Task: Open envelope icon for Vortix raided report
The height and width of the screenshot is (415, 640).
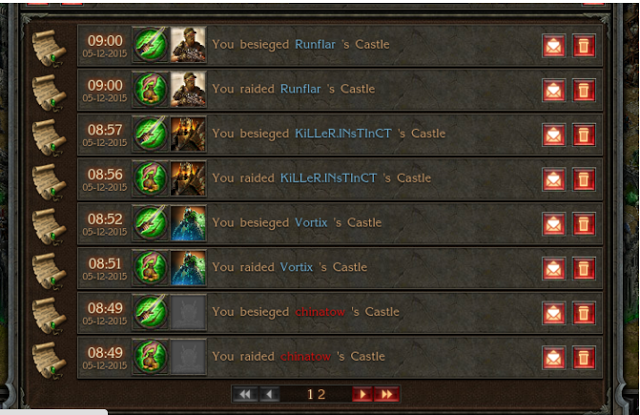Action: point(553,268)
